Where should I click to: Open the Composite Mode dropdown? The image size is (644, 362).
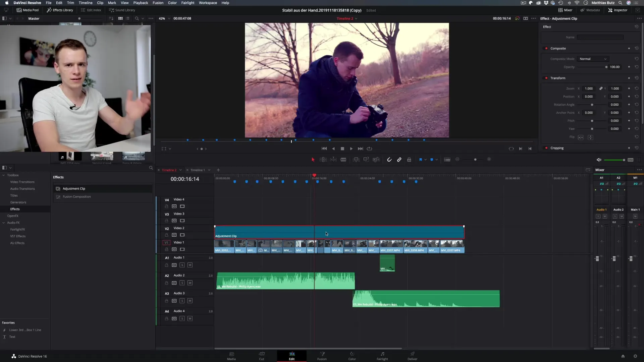[593, 59]
